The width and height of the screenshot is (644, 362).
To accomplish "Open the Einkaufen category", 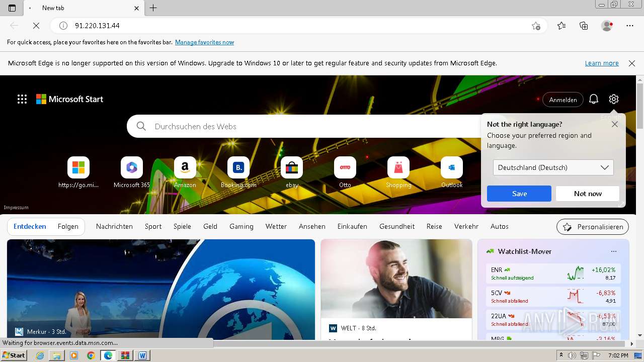I will (x=352, y=226).
